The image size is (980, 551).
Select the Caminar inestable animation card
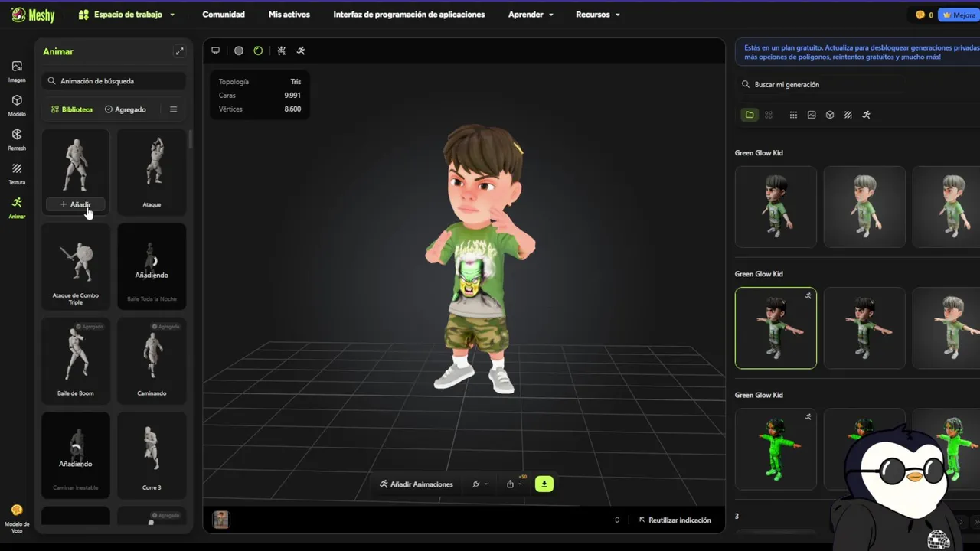[75, 455]
